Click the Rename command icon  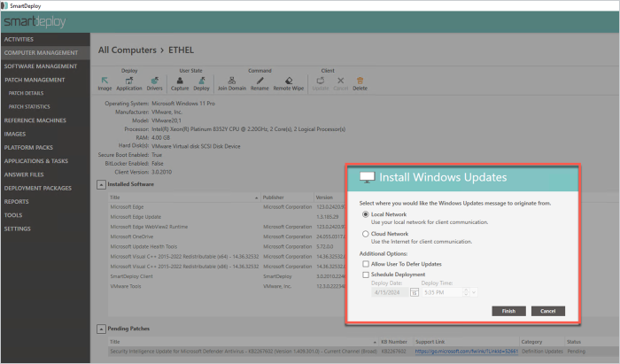pos(260,81)
